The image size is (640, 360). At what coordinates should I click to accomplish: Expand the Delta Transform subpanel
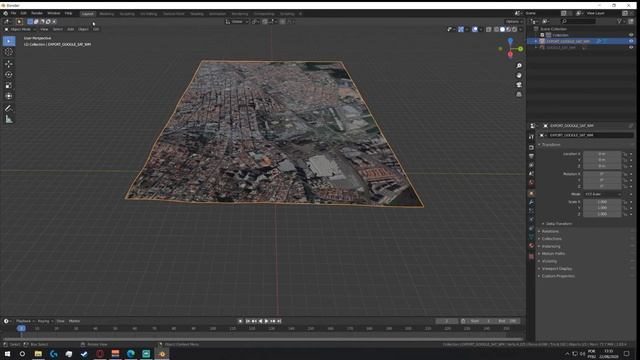point(558,224)
